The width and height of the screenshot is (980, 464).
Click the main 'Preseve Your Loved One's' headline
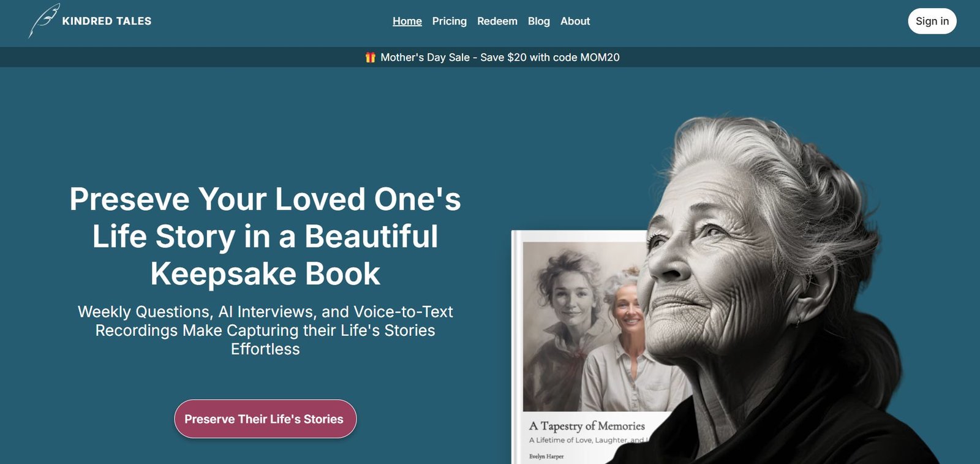(265, 199)
